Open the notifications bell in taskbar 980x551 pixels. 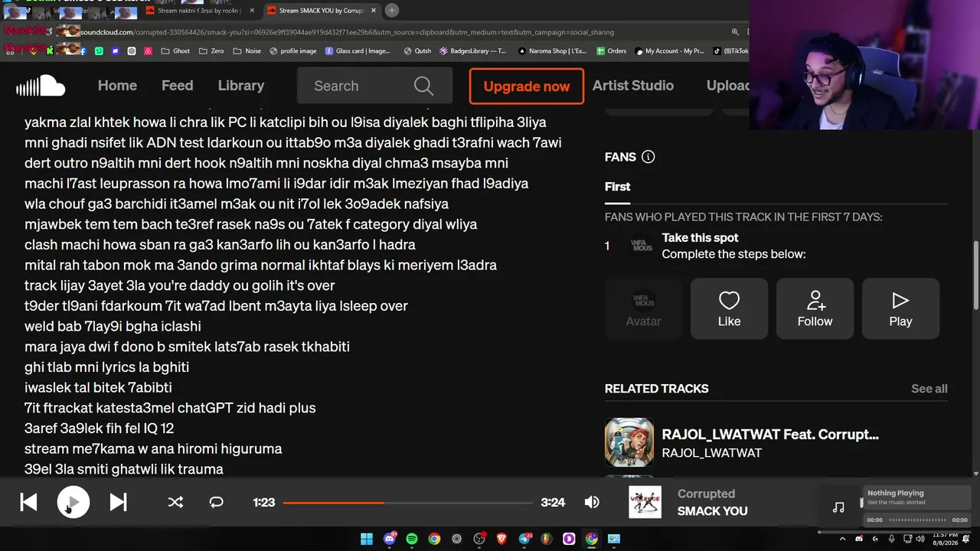click(x=967, y=539)
